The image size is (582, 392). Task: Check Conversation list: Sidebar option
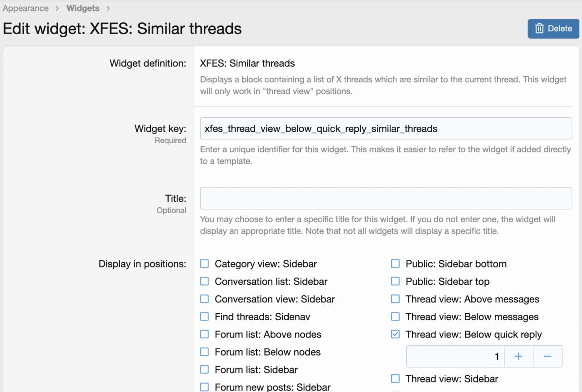click(x=205, y=282)
